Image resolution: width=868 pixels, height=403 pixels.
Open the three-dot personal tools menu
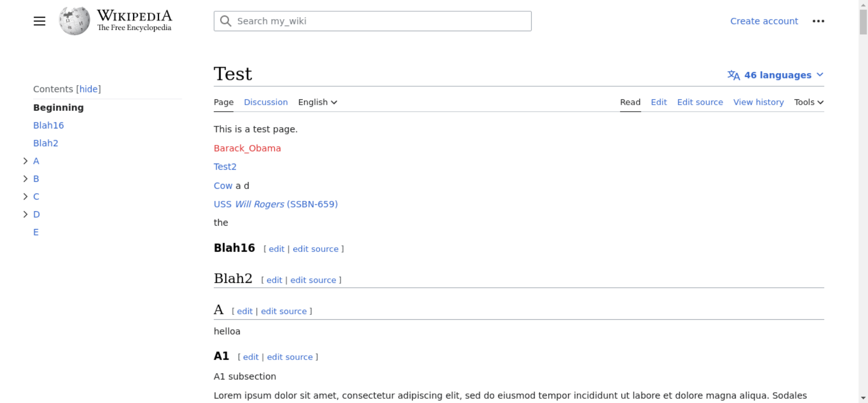tap(818, 21)
